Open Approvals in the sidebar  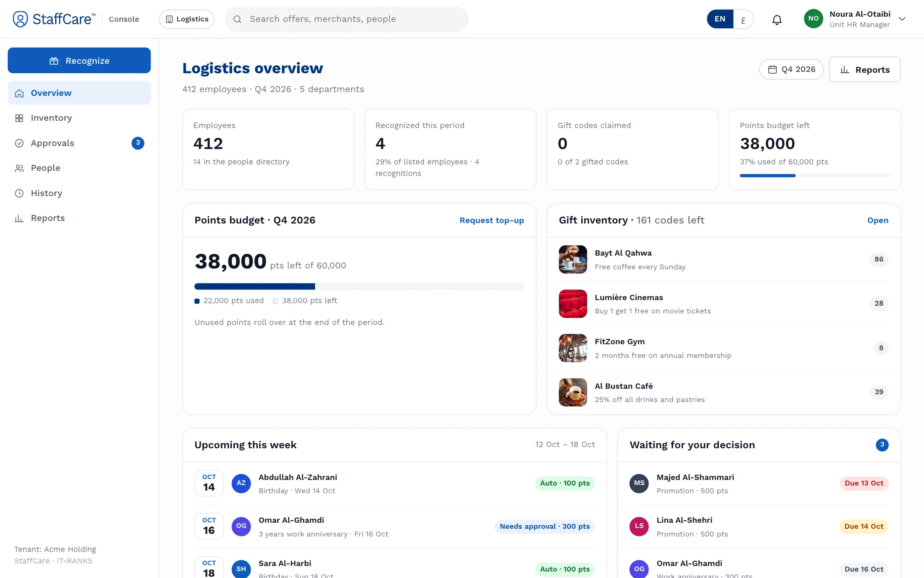pos(79,143)
